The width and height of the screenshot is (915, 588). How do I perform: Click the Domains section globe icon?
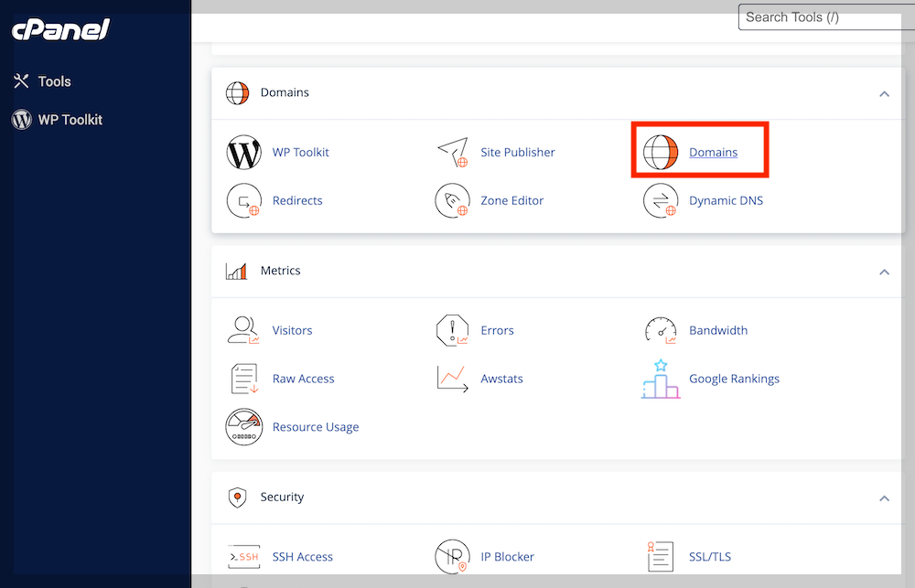point(238,92)
